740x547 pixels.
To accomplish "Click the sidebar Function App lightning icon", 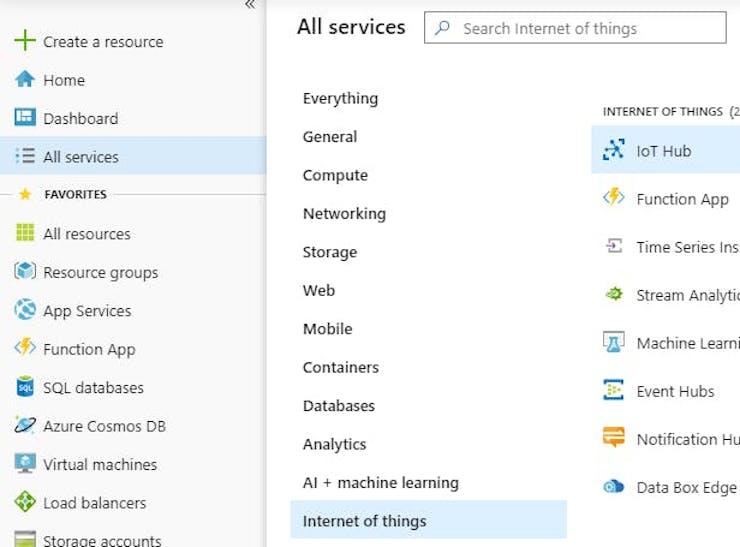I will click(x=25, y=348).
